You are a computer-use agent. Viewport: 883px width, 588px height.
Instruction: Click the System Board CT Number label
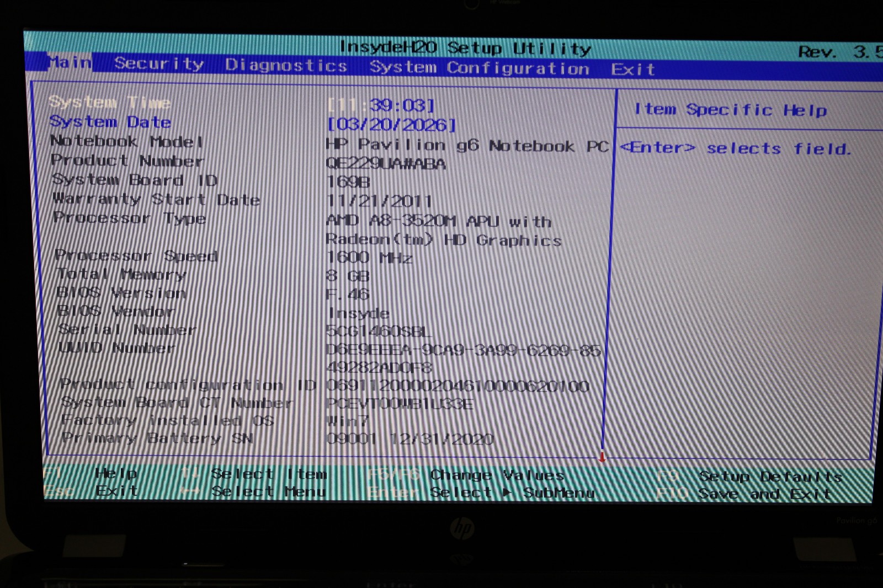click(177, 403)
